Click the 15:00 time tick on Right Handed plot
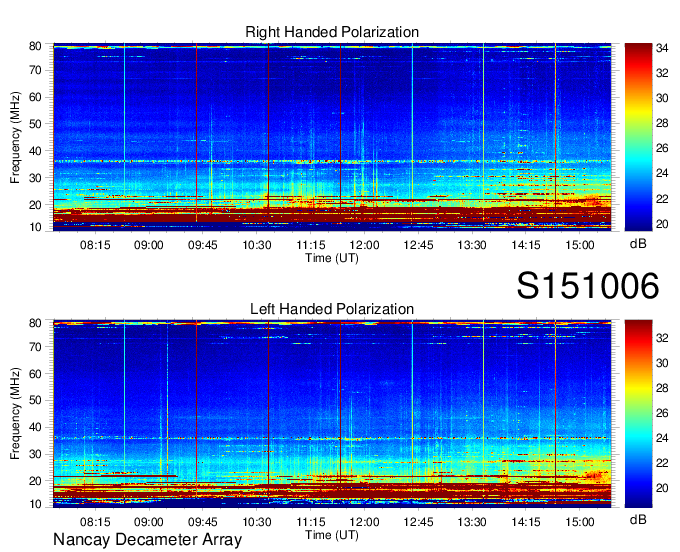This screenshot has height=552, width=680. coord(580,245)
